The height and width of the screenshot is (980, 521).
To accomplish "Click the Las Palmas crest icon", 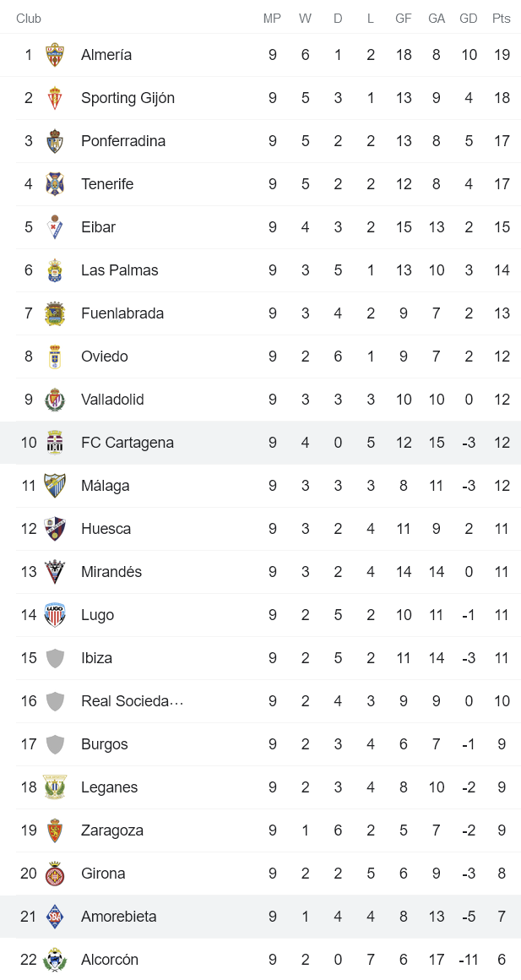I will pyautogui.click(x=55, y=270).
